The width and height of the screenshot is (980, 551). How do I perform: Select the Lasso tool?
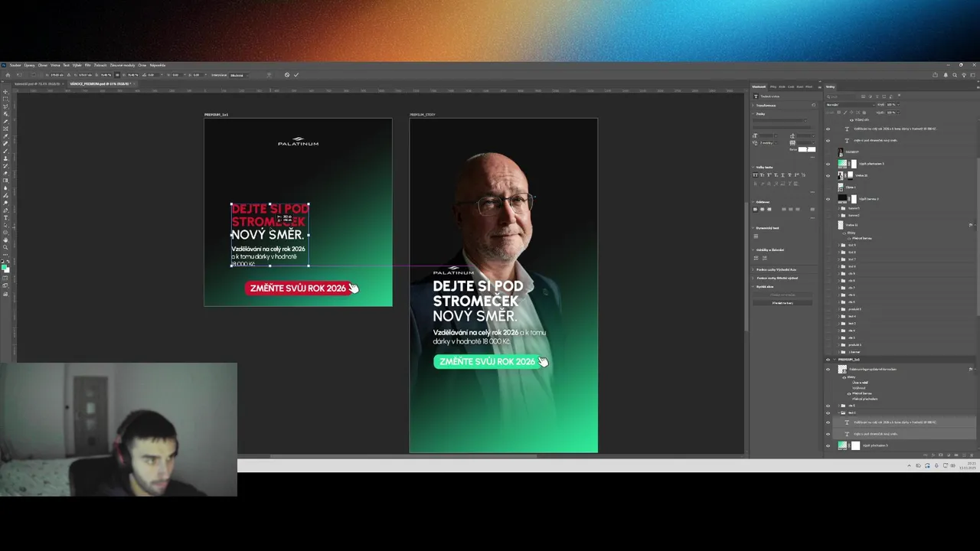pyautogui.click(x=5, y=106)
